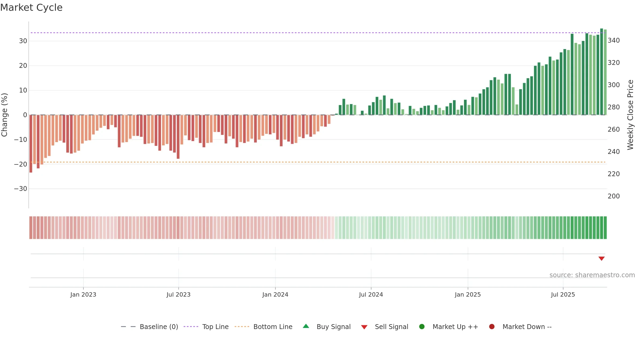644x362 pixels.
Task: Click the purple dotted top line in chart
Action: [x=318, y=33]
